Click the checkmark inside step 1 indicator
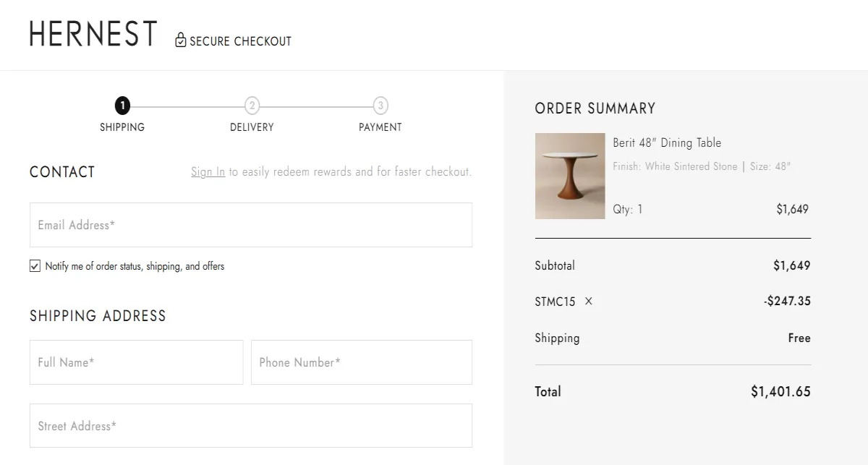This screenshot has height=465, width=868. (122, 105)
